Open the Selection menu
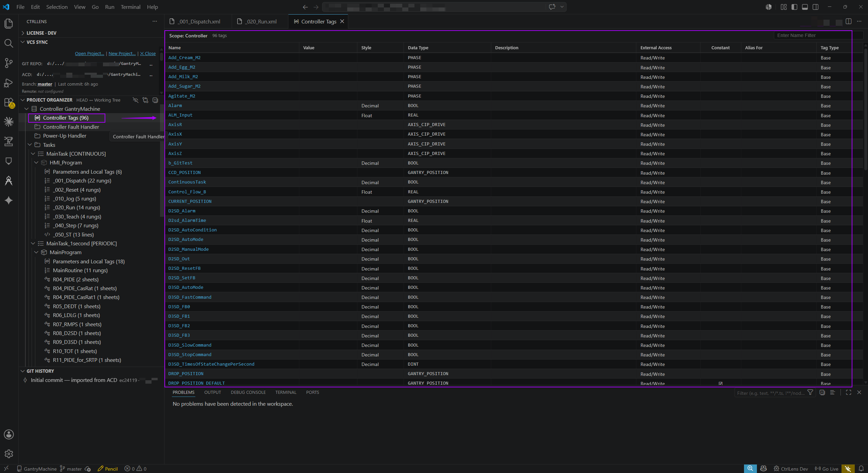The image size is (868, 473). (x=57, y=7)
